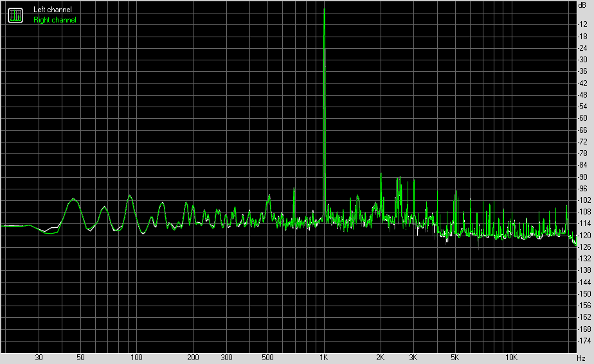
Task: Click the 50 Hz frequency axis label
Action: pos(80,358)
